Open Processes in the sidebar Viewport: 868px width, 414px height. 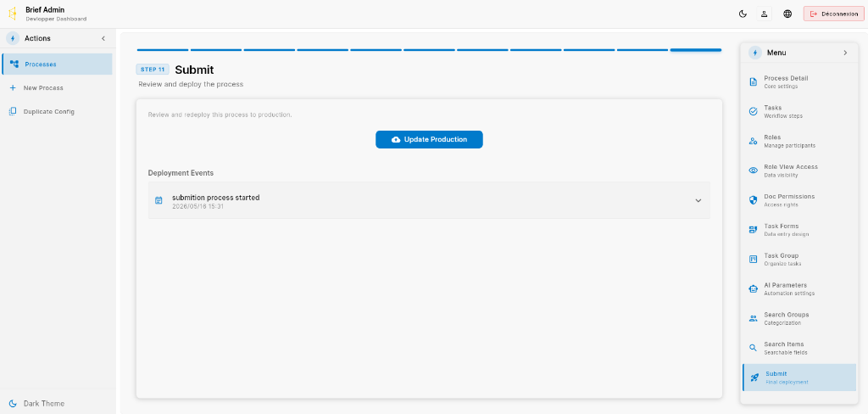pyautogui.click(x=57, y=64)
